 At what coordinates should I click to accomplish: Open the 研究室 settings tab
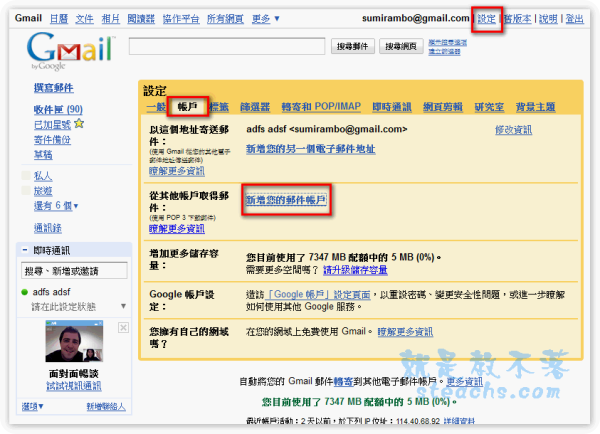pyautogui.click(x=489, y=107)
